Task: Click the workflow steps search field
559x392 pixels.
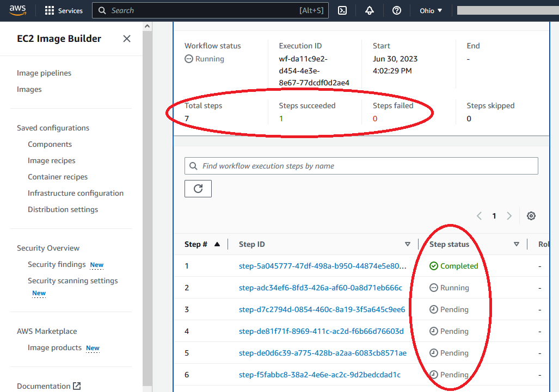Action: [x=361, y=166]
